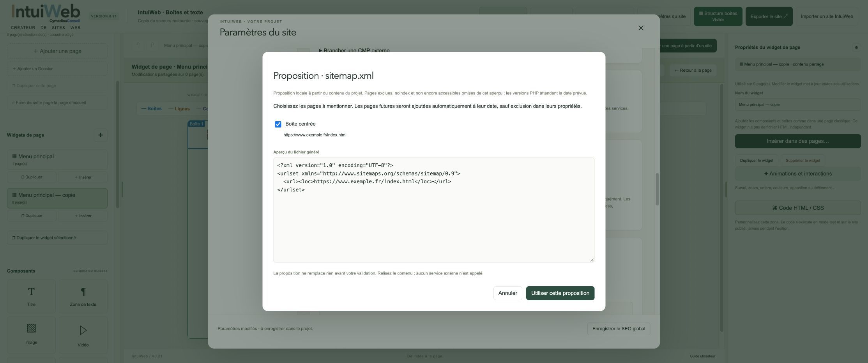Click Retour à la page

(693, 71)
